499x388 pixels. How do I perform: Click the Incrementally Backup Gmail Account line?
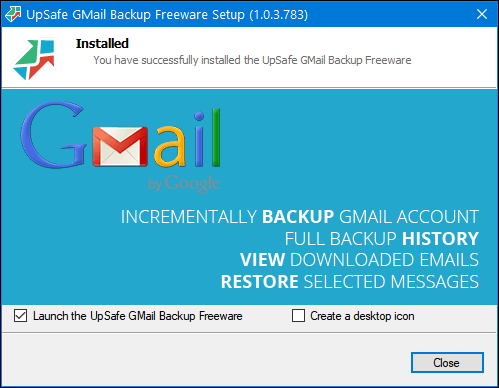[300, 217]
